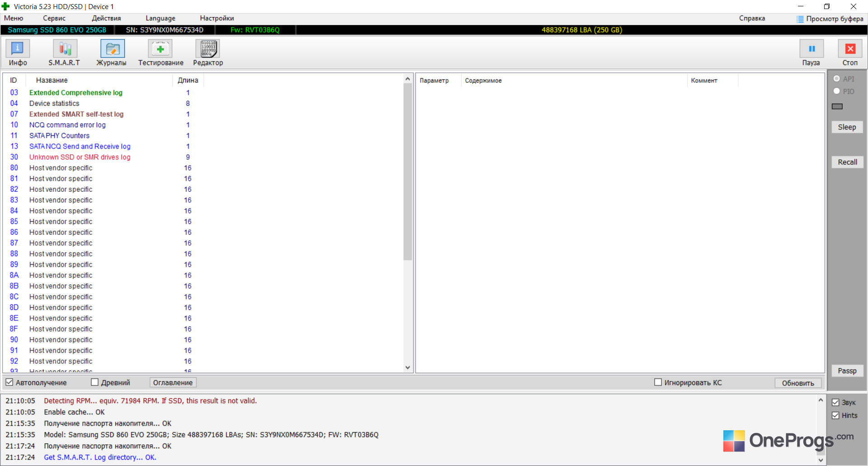The width and height of the screenshot is (868, 466).
Task: Click the Коммент column header
Action: [713, 81]
